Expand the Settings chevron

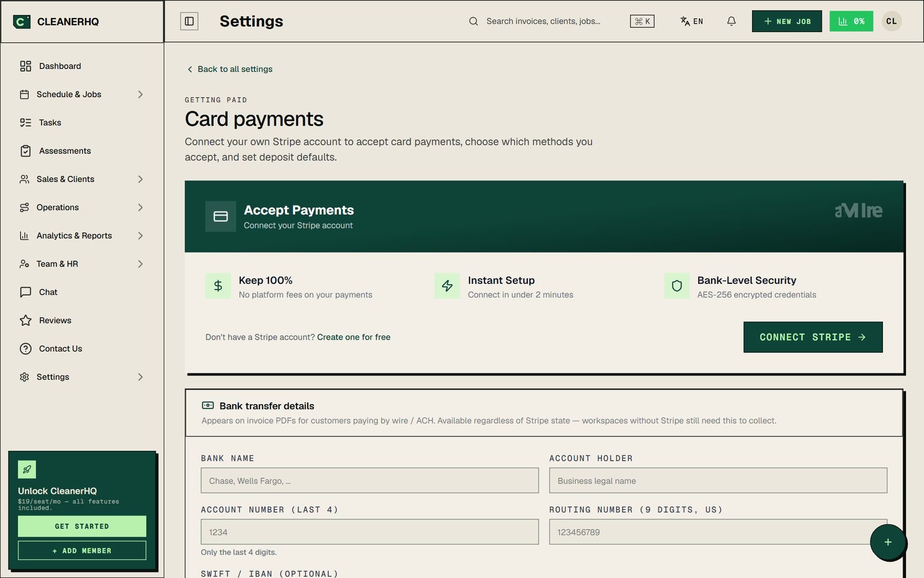tap(140, 377)
